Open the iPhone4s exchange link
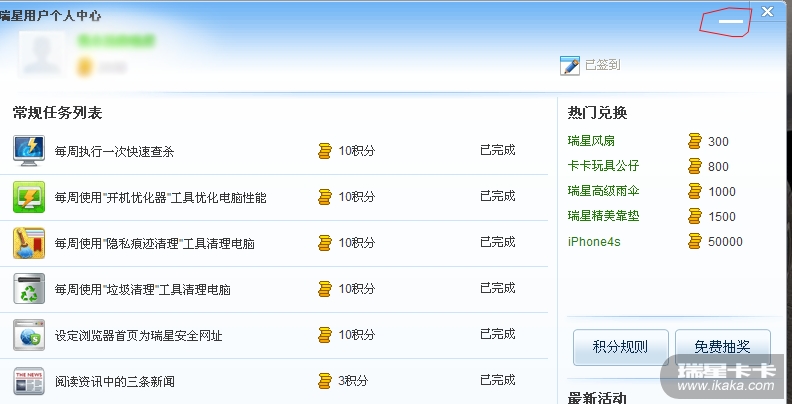The width and height of the screenshot is (792, 404). pyautogui.click(x=594, y=241)
